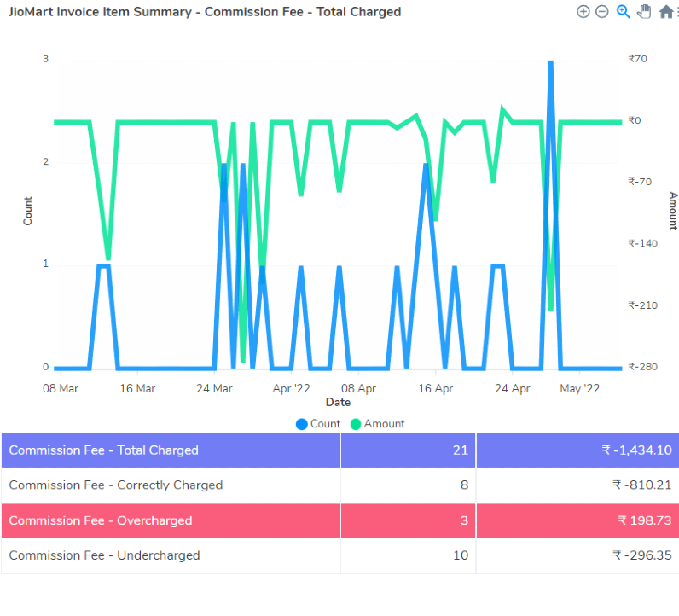Click the count value 8

[464, 485]
